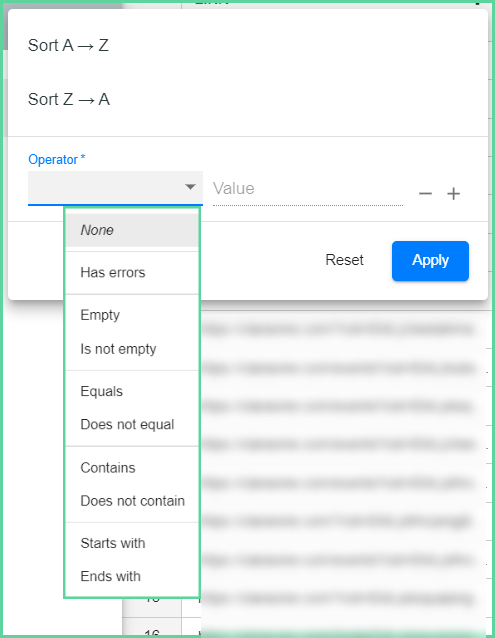Focus the Value input field
Image resolution: width=495 pixels, height=638 pixels.
point(308,189)
